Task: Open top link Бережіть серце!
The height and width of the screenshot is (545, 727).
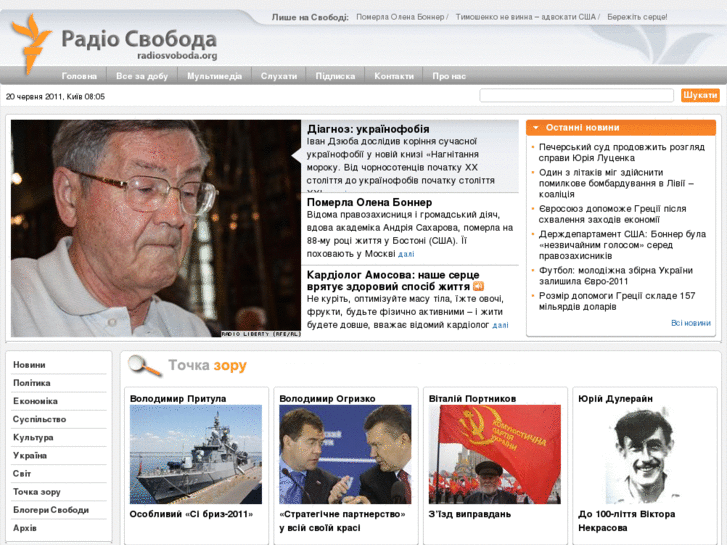Action: pos(637,17)
